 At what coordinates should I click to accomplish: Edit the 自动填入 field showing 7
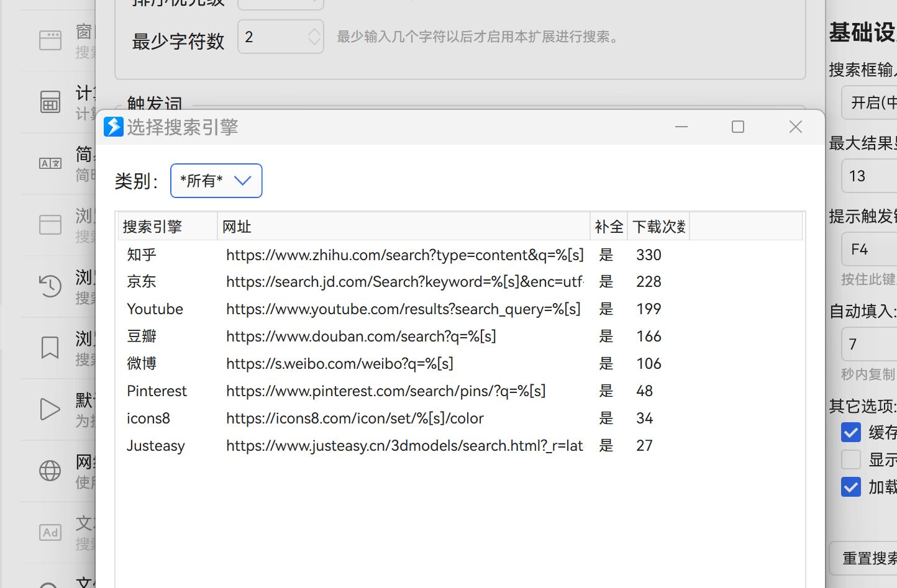click(x=870, y=344)
